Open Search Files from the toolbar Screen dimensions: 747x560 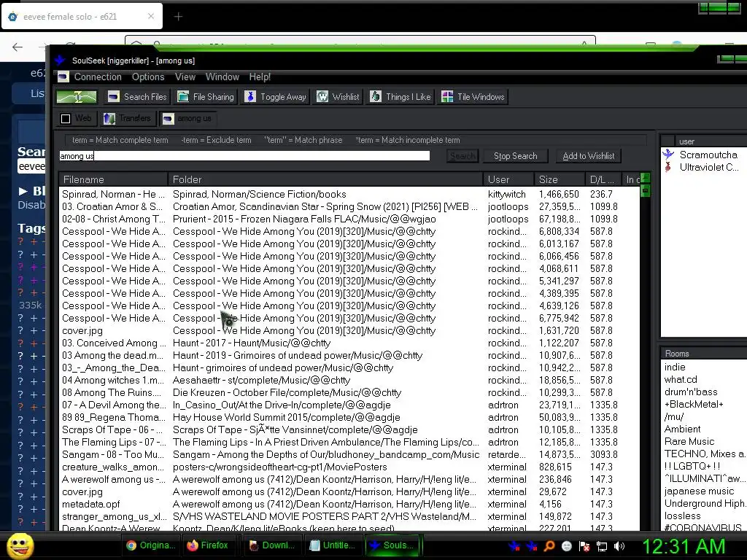(x=136, y=97)
